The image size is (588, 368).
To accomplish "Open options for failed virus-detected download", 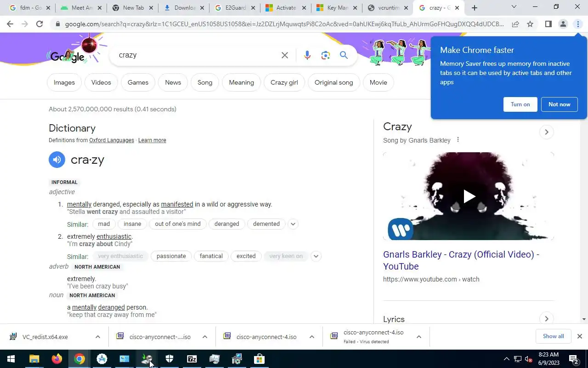I will 418,337.
